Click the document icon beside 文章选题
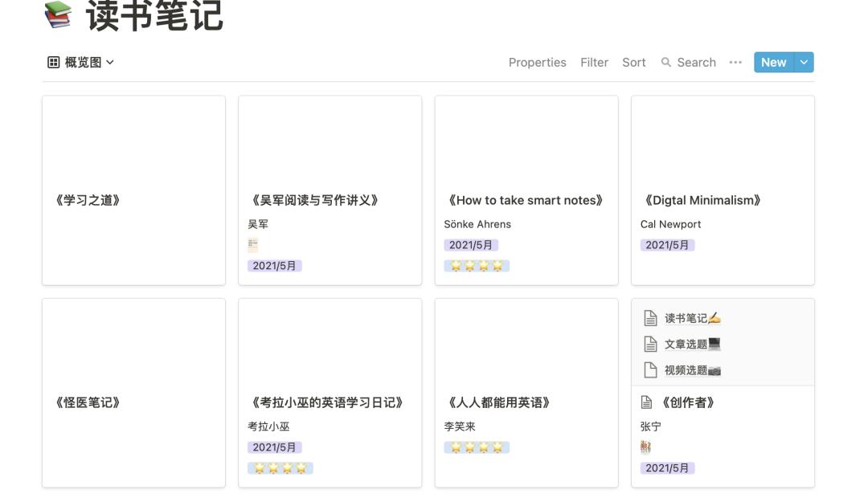 coord(650,344)
